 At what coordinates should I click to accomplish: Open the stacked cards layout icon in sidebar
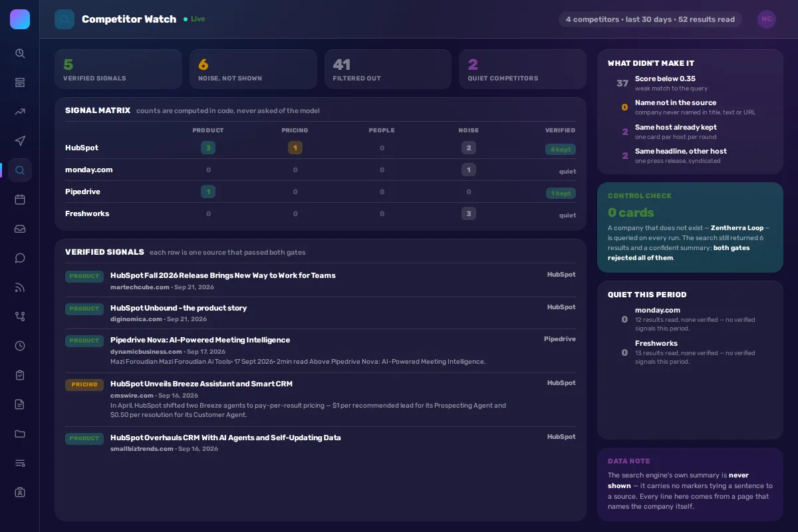20,82
